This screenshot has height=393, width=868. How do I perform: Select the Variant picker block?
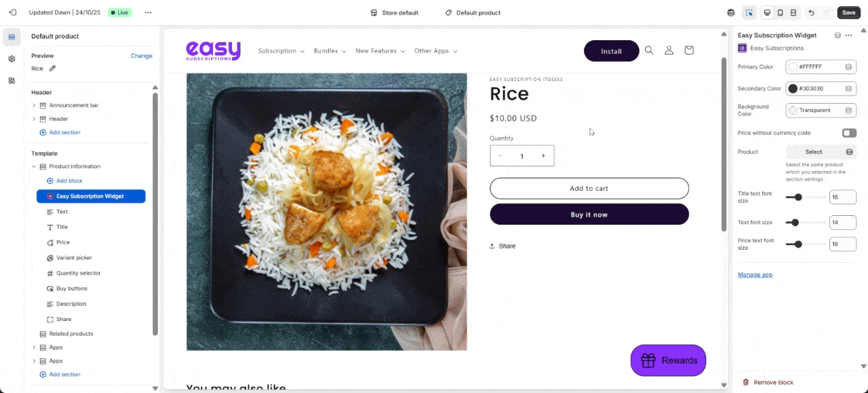point(74,258)
